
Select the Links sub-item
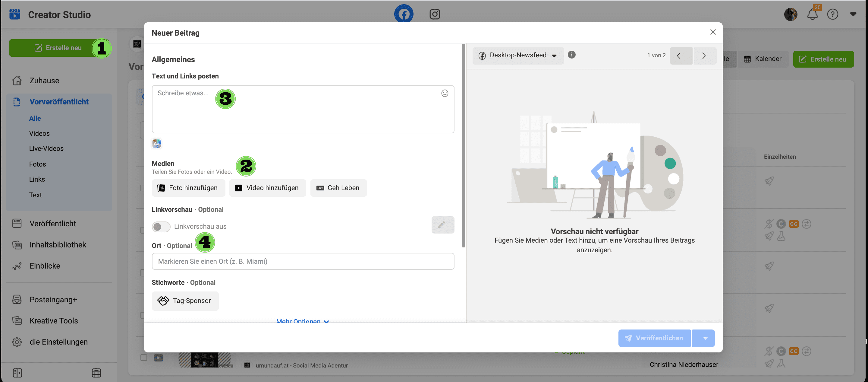37,179
